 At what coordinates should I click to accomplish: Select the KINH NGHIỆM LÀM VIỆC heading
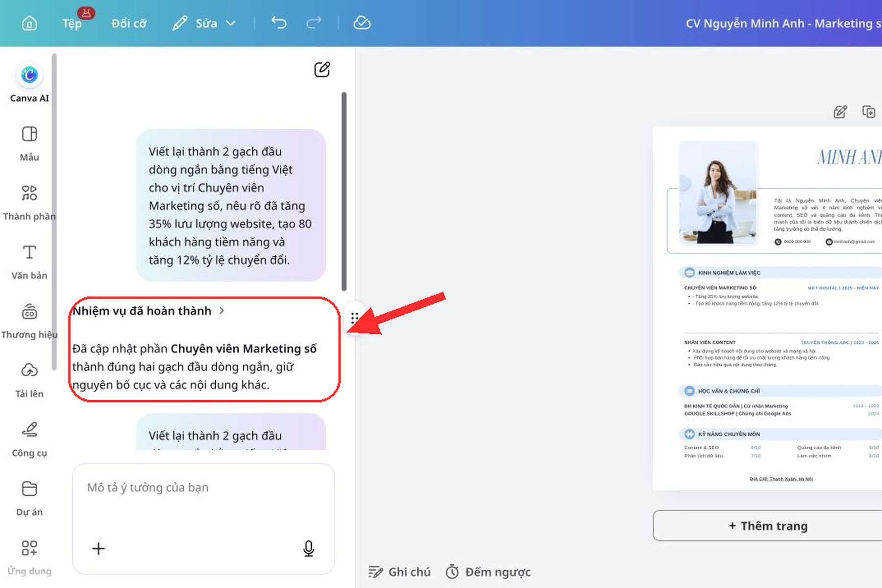pos(729,272)
